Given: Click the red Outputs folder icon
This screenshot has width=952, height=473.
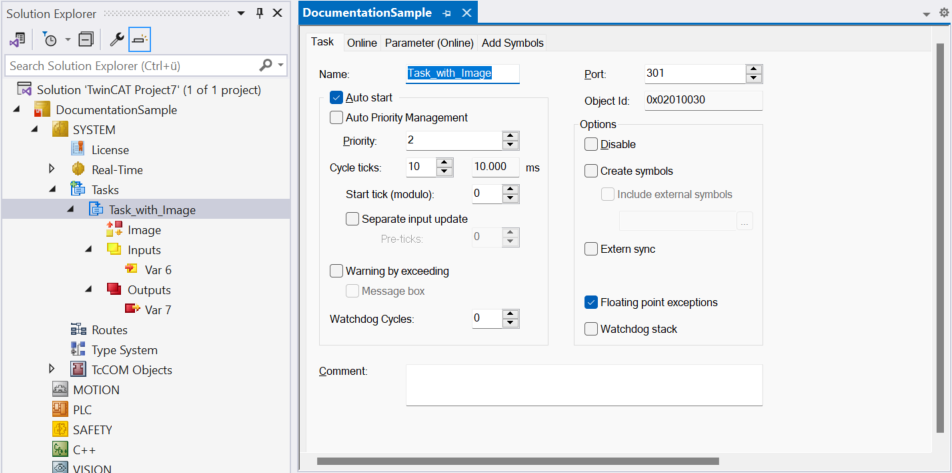Looking at the screenshot, I should tap(114, 290).
